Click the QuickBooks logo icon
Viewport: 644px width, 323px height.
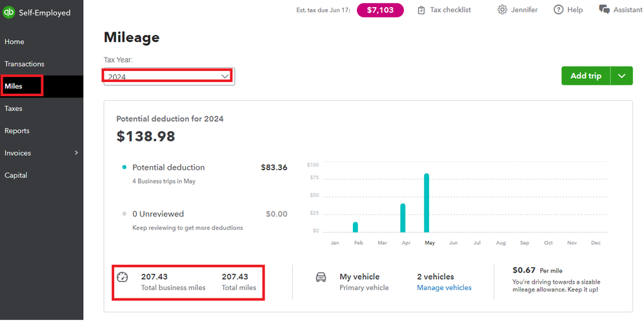[x=10, y=13]
